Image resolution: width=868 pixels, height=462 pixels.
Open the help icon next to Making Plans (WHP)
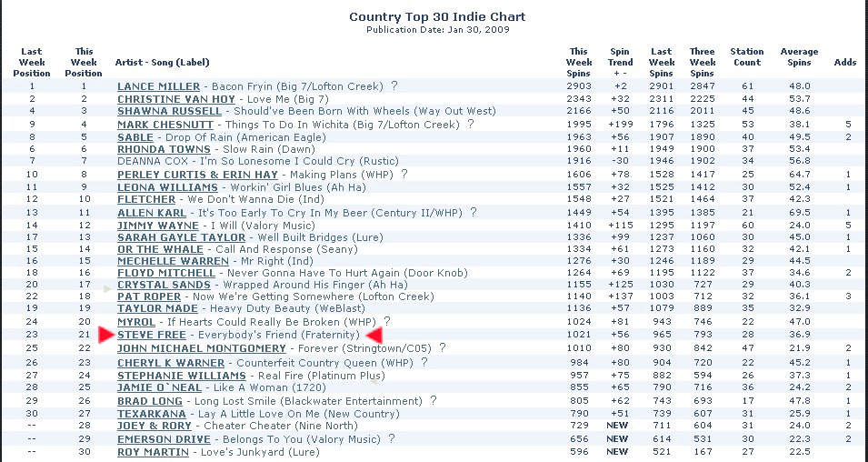tap(404, 174)
